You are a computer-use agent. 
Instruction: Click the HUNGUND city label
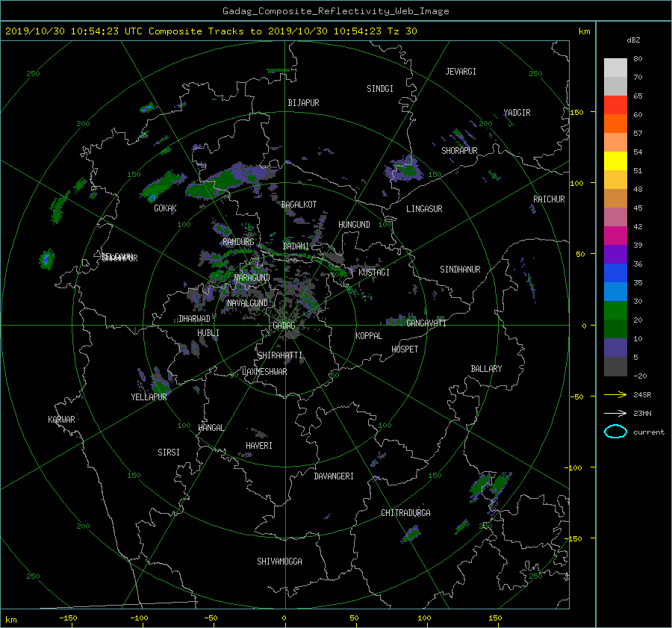[x=354, y=225]
